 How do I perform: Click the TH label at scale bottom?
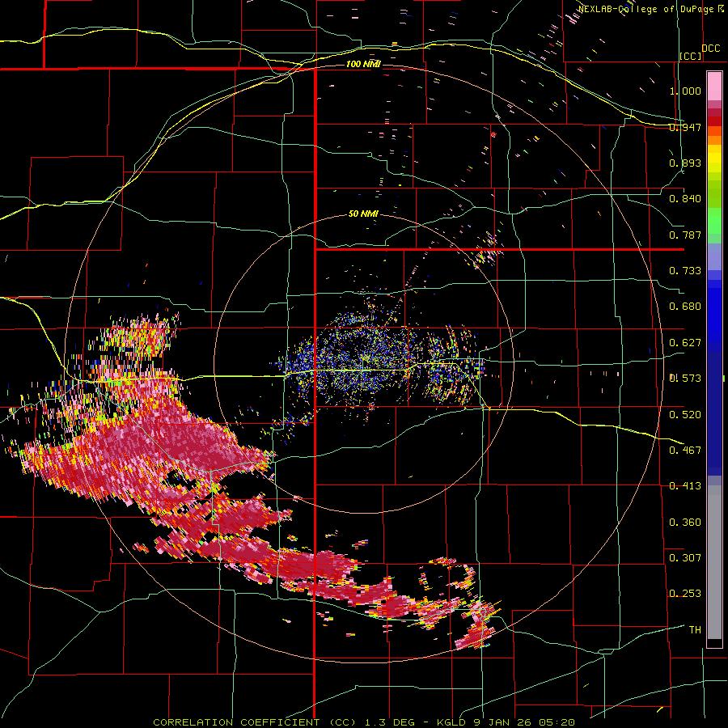pos(695,630)
